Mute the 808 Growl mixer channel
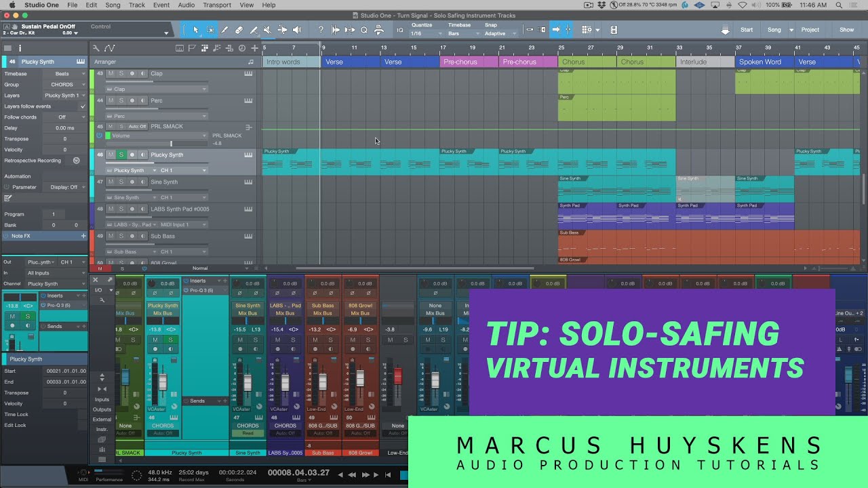The width and height of the screenshot is (868, 488). [x=353, y=340]
